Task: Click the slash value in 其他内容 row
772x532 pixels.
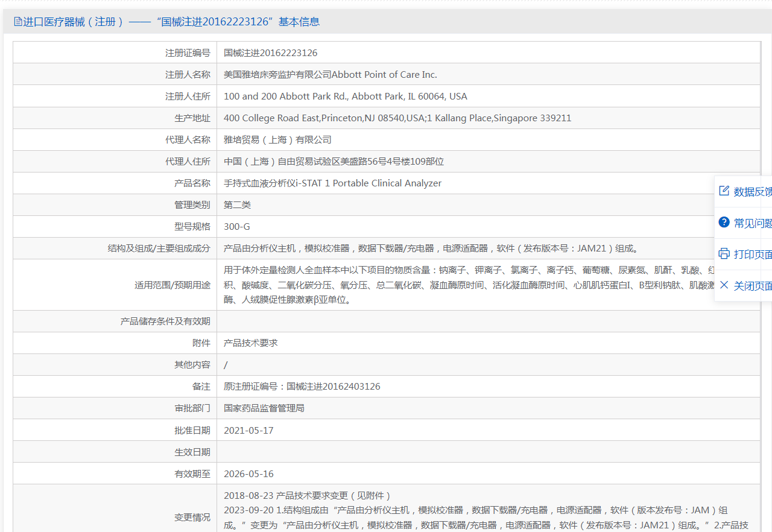Action: click(x=226, y=364)
